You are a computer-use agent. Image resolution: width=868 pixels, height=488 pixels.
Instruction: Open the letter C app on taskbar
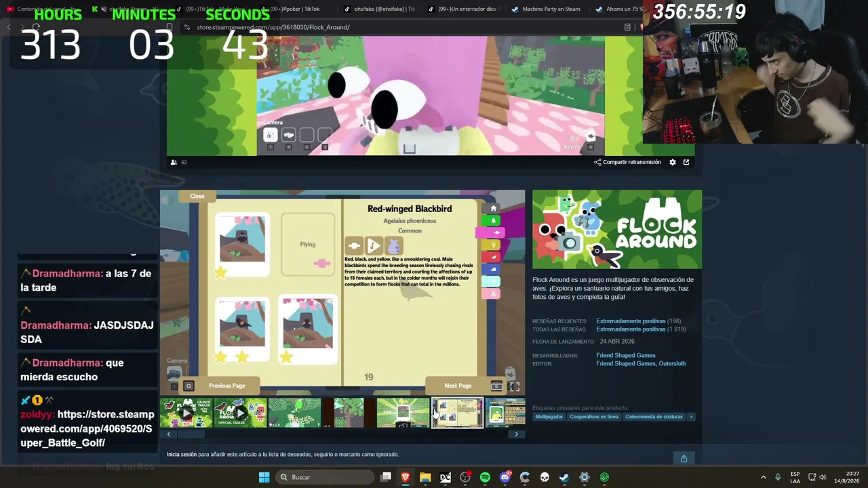pos(525,477)
